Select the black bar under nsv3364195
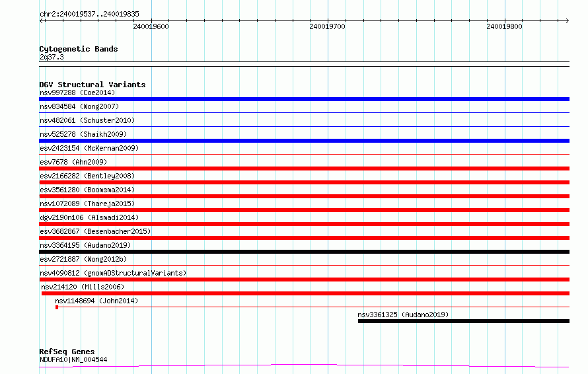 [x=304, y=252]
